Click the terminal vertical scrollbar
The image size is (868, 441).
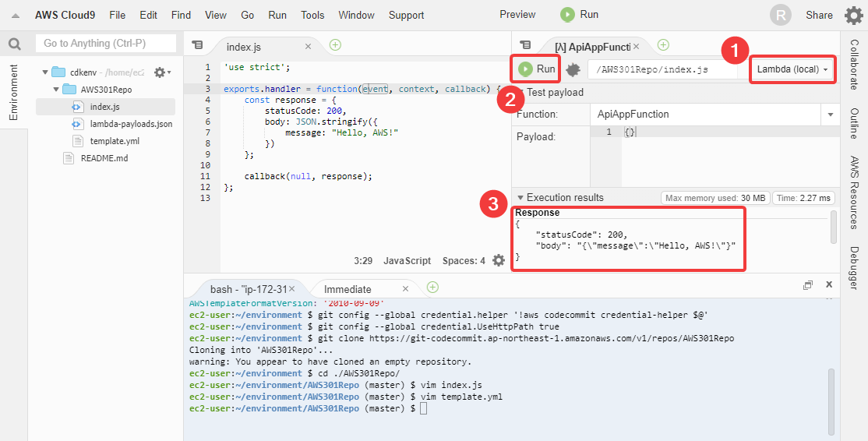[x=831, y=402]
